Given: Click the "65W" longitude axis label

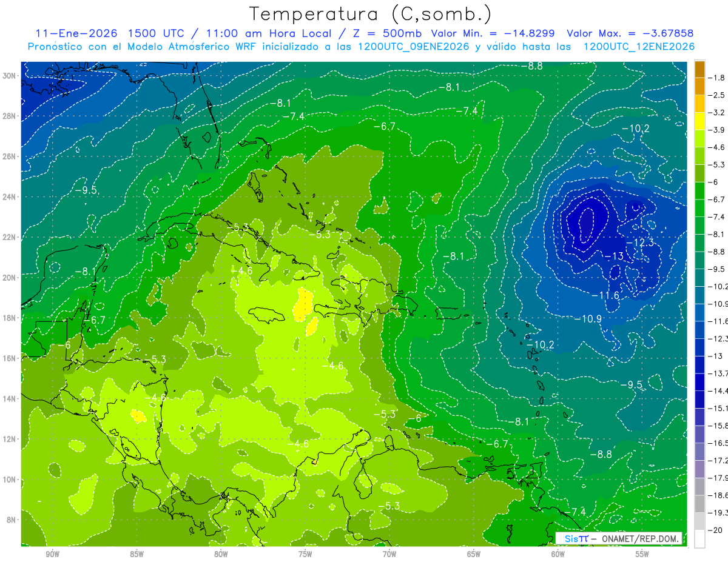Looking at the screenshot, I should click(474, 554).
